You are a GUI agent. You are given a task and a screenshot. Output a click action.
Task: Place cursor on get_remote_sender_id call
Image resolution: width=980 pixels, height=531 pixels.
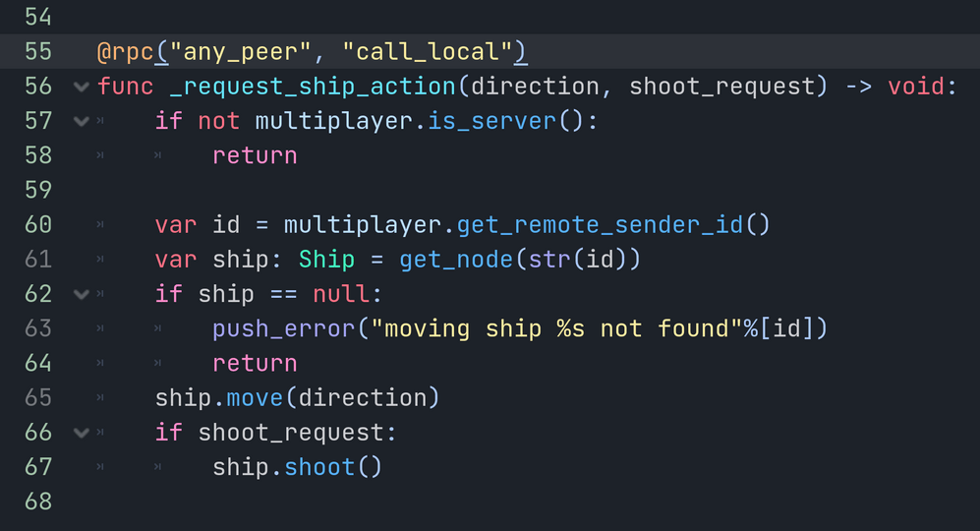[600, 225]
